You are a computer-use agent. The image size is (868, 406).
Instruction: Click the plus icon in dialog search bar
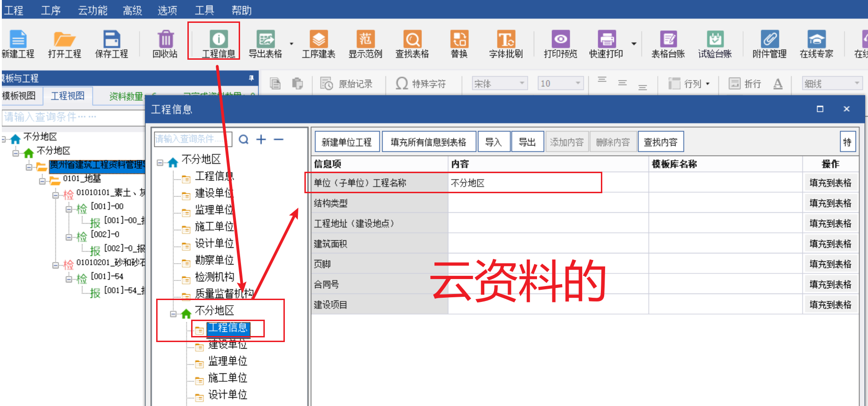261,140
